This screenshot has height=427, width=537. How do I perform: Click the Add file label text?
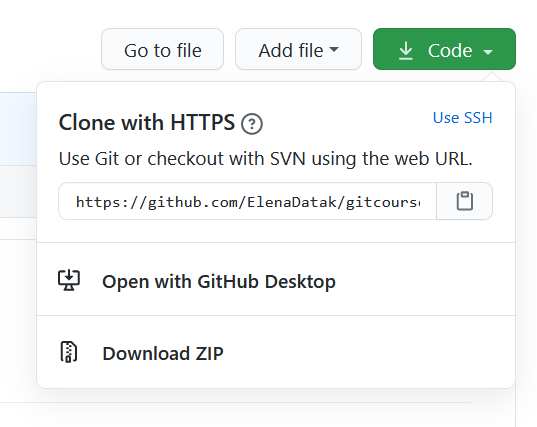tap(291, 51)
